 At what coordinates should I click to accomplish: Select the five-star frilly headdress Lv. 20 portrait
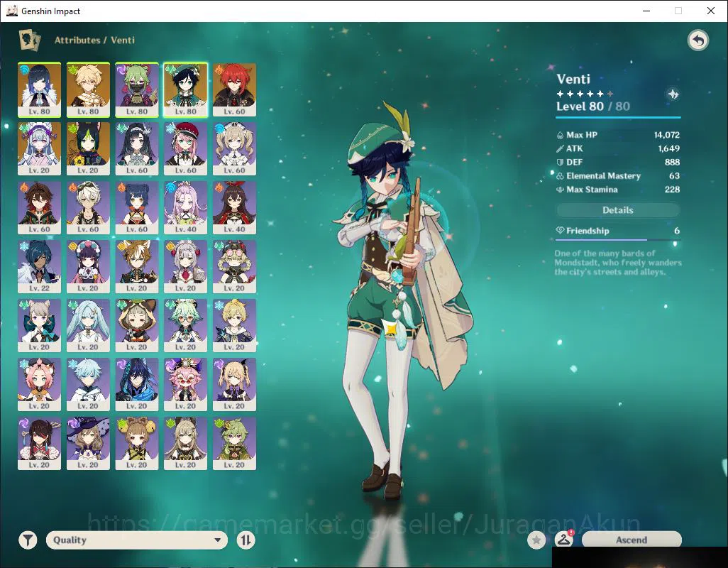[40, 148]
